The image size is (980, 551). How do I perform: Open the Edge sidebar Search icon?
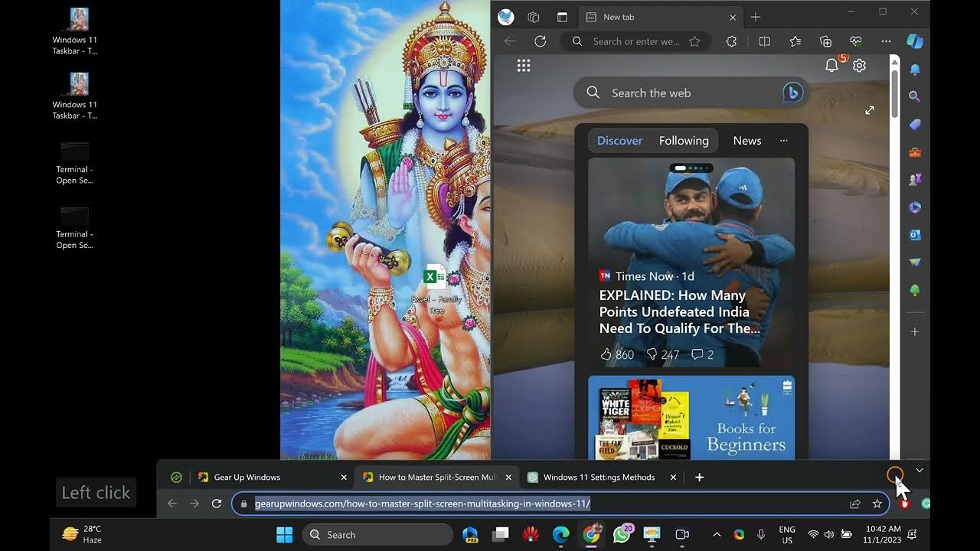(914, 96)
